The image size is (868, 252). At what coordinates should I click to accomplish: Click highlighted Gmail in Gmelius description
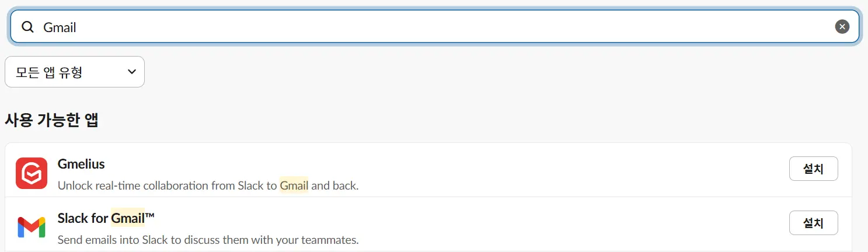click(x=294, y=186)
